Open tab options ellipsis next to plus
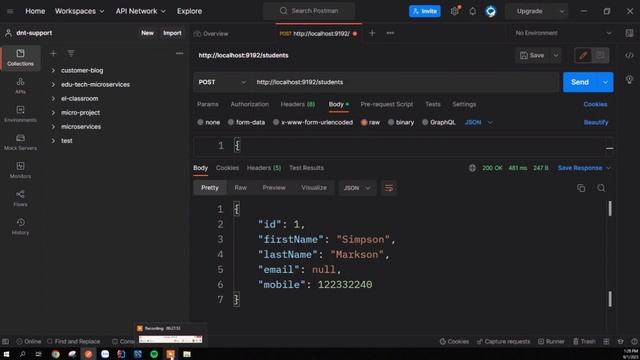The width and height of the screenshot is (640, 360). pos(391,33)
